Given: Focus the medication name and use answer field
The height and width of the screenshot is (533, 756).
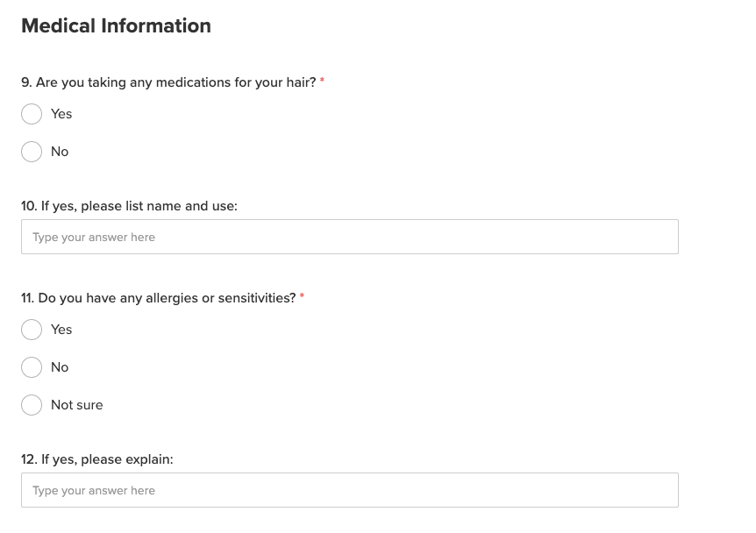Looking at the screenshot, I should tap(349, 237).
